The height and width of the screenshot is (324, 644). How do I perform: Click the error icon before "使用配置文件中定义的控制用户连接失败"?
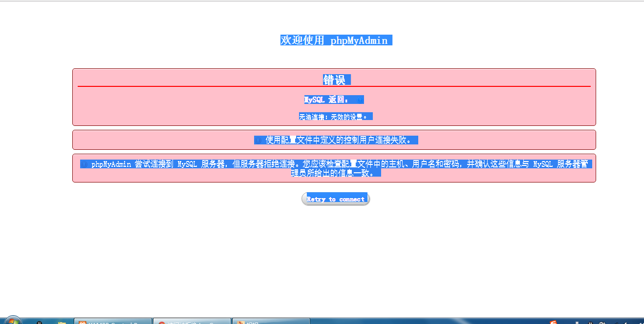click(x=259, y=141)
